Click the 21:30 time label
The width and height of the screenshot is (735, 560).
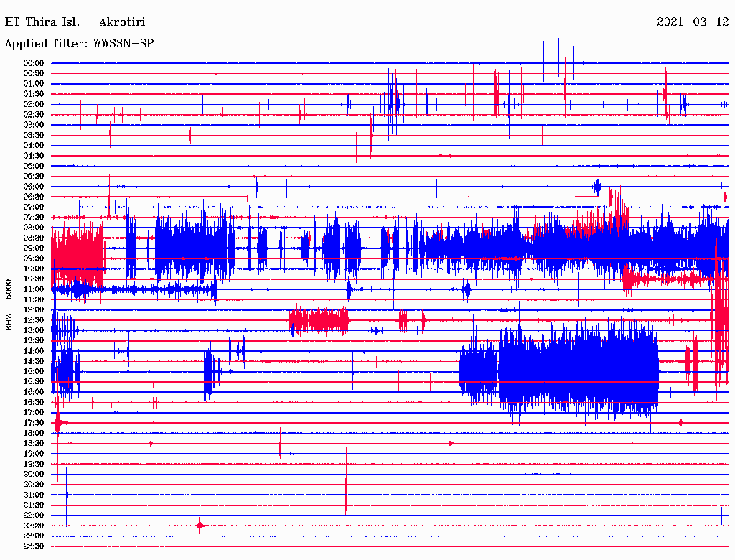click(34, 505)
